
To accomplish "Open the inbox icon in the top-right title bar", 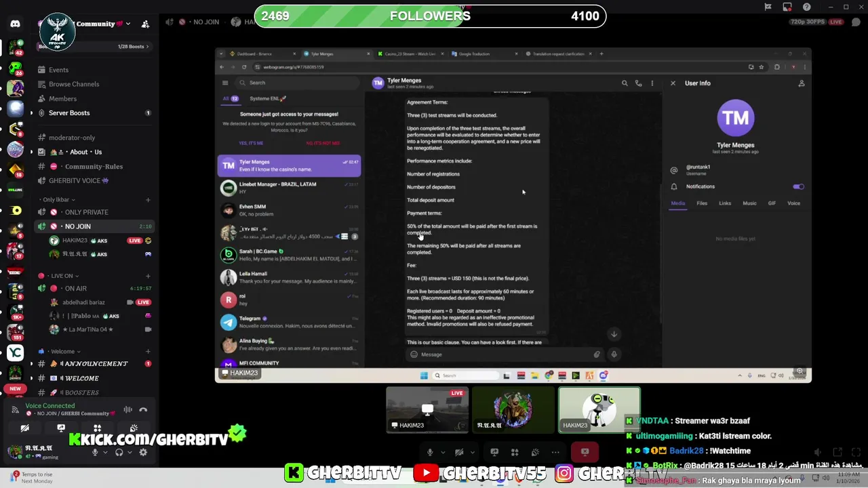I will (x=787, y=7).
